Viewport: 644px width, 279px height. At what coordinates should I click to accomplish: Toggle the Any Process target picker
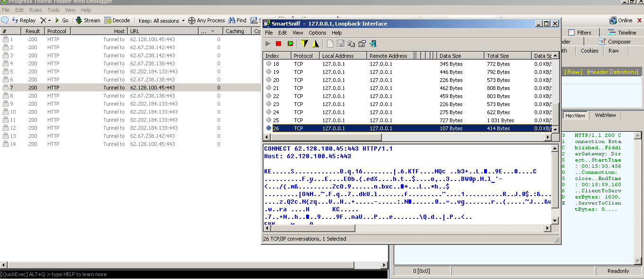click(206, 20)
